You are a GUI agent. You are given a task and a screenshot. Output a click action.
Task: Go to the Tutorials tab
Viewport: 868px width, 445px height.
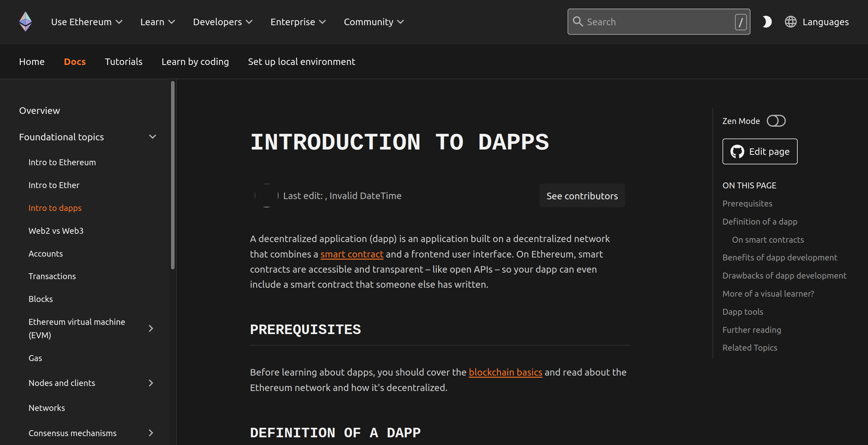tap(124, 62)
